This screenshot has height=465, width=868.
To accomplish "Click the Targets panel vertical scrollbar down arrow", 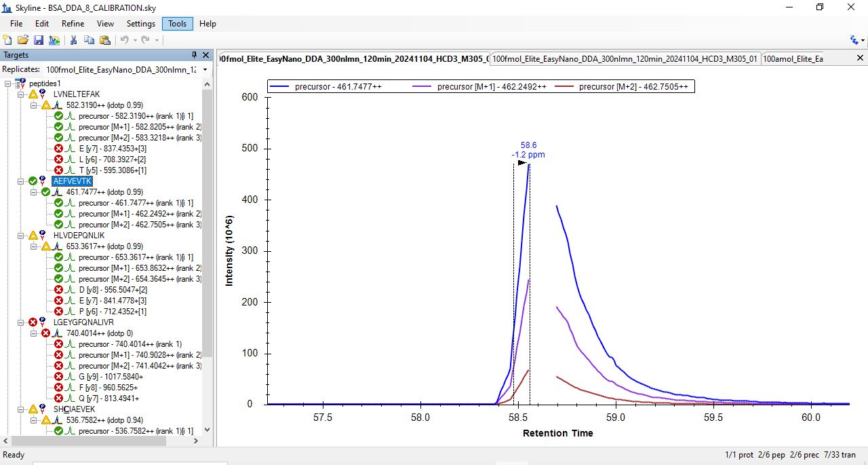I will click(208, 430).
